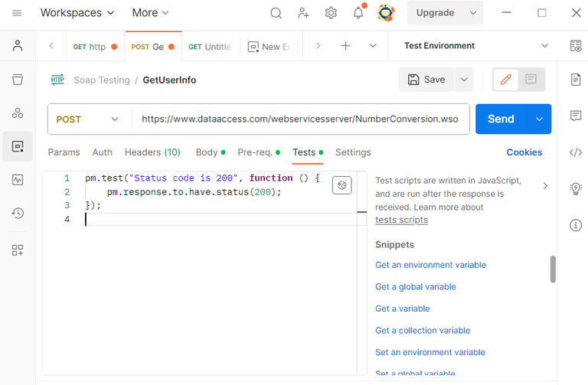Open Collections in the left sidebar

[x=18, y=80]
